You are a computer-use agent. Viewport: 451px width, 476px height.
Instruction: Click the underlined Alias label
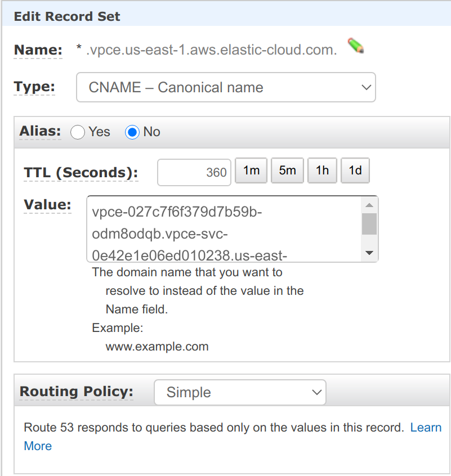tap(40, 132)
